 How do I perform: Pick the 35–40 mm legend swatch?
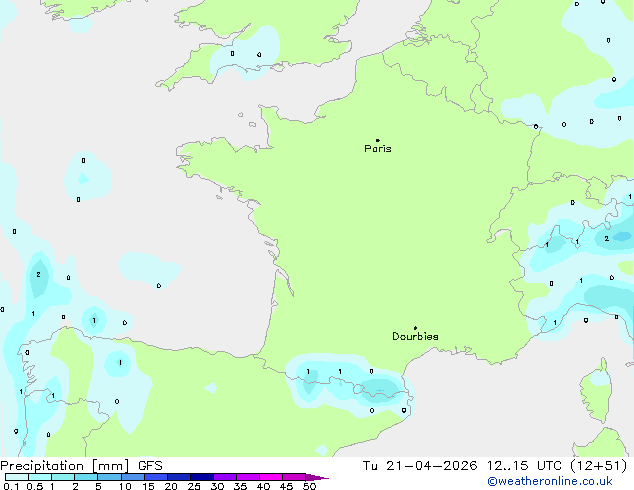pyautogui.click(x=248, y=477)
